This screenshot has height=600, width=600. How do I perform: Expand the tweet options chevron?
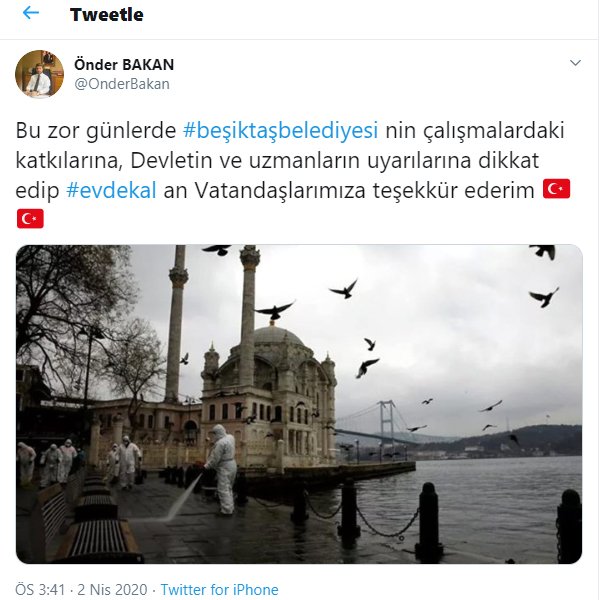(x=575, y=63)
